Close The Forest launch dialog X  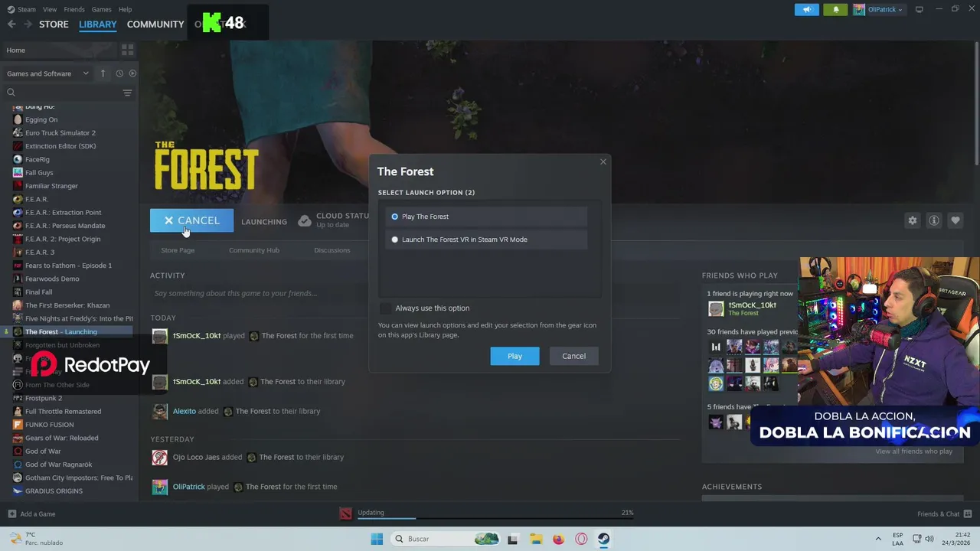tap(603, 161)
